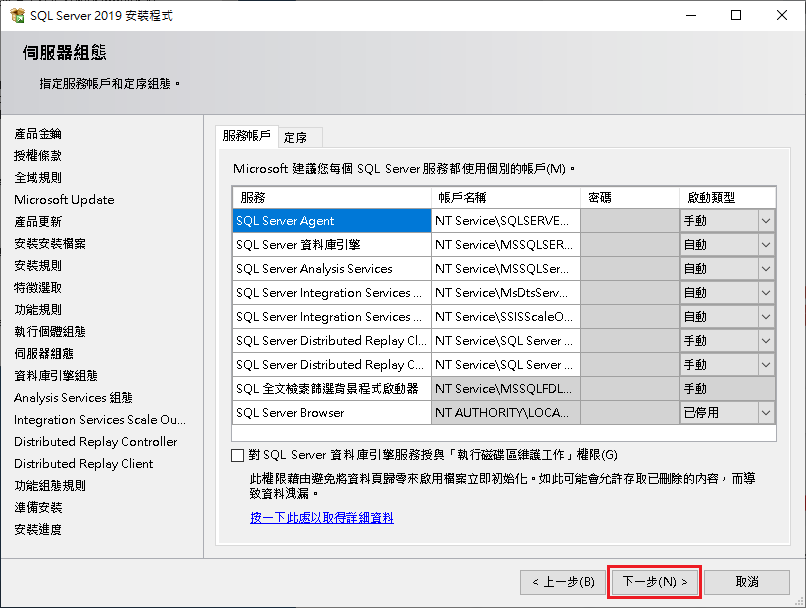Select Distributed Replay Client sidebar step
The width and height of the screenshot is (806, 608).
pyautogui.click(x=83, y=464)
